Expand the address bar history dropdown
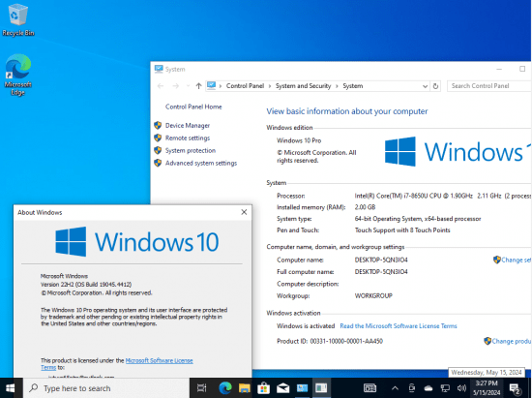The width and height of the screenshot is (532, 398). (425, 86)
